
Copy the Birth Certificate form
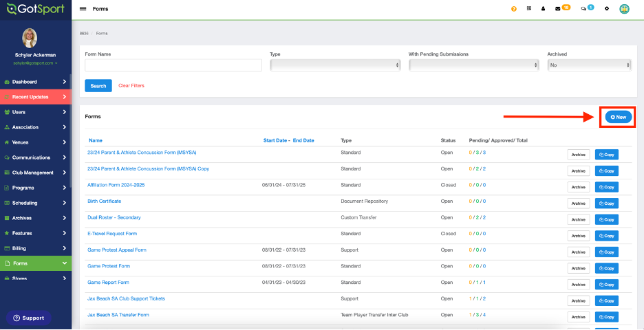[607, 203]
